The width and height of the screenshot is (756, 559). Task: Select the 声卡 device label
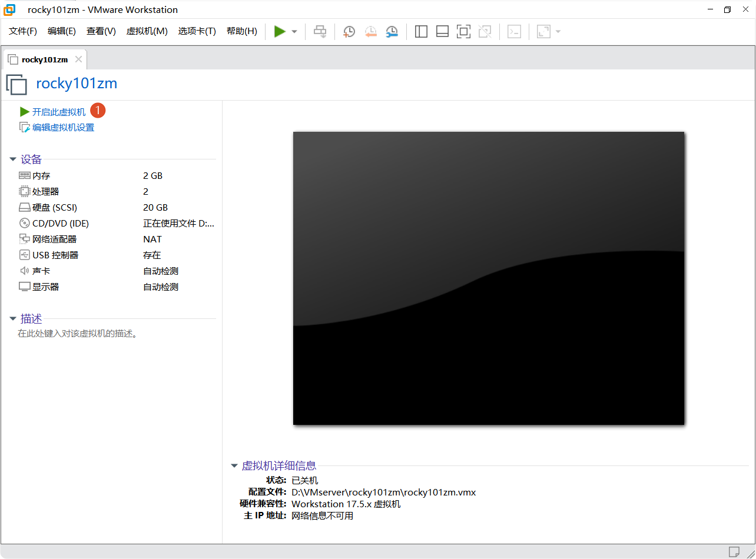tap(41, 271)
